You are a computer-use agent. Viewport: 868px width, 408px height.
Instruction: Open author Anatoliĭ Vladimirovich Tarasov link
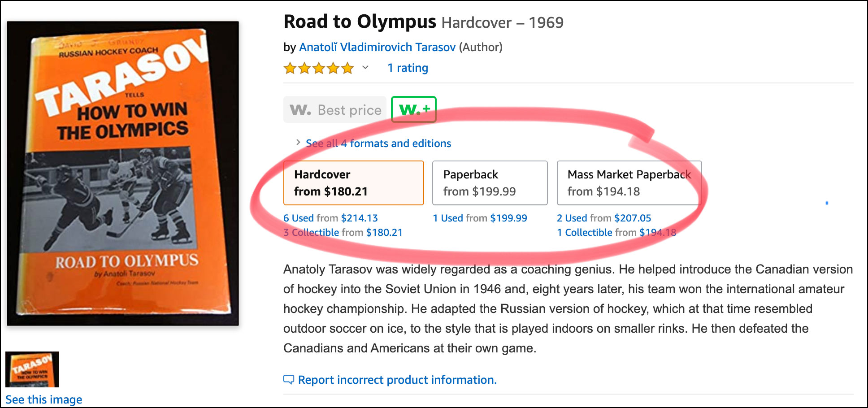tap(377, 47)
